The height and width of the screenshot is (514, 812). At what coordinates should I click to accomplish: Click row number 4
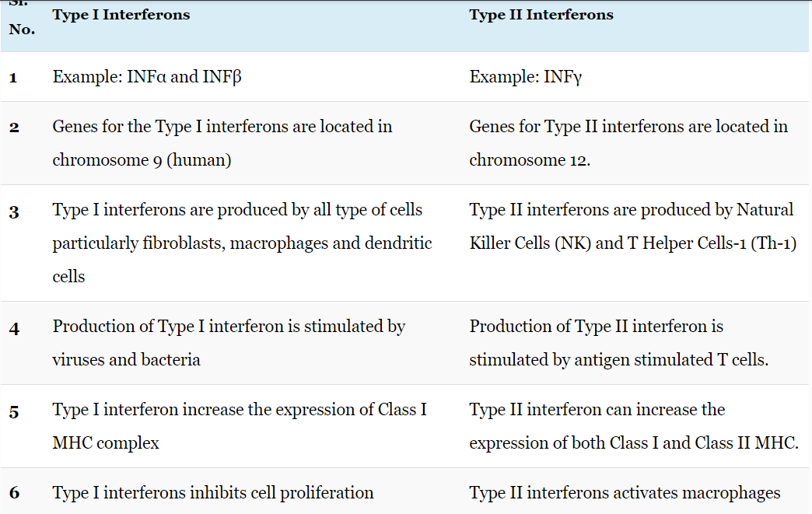15,329
